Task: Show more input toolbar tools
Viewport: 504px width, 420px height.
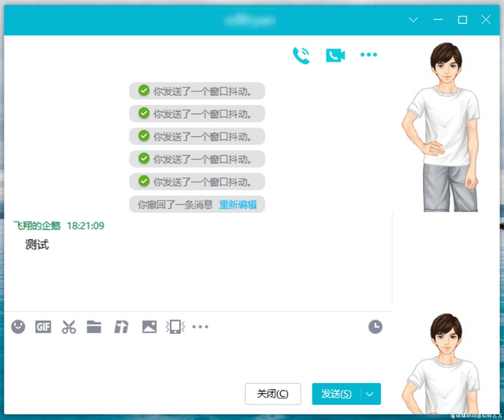Action: click(200, 327)
